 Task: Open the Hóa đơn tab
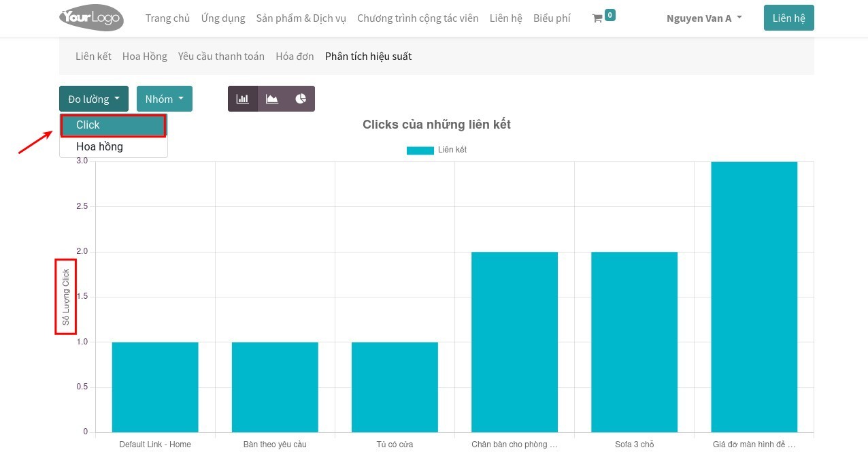pos(295,56)
